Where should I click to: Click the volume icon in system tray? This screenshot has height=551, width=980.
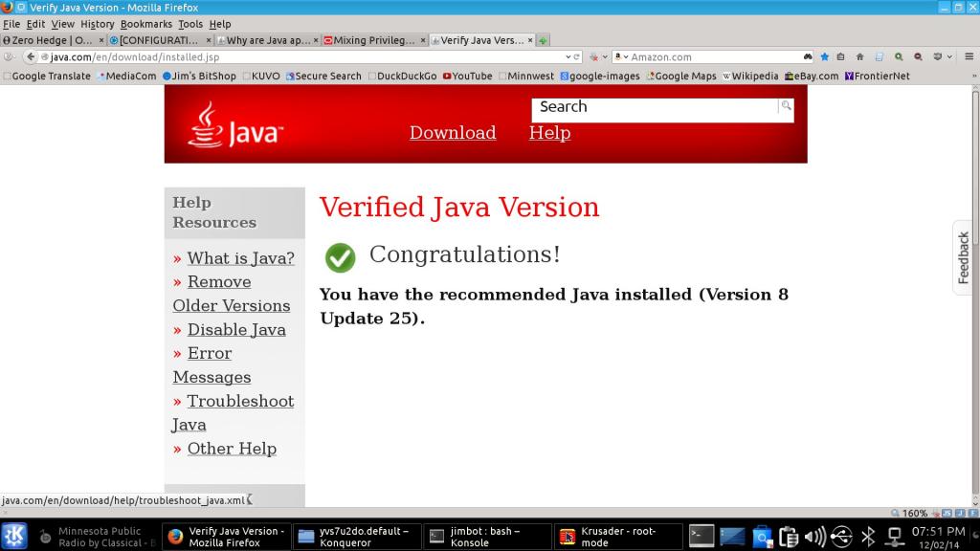click(x=814, y=537)
